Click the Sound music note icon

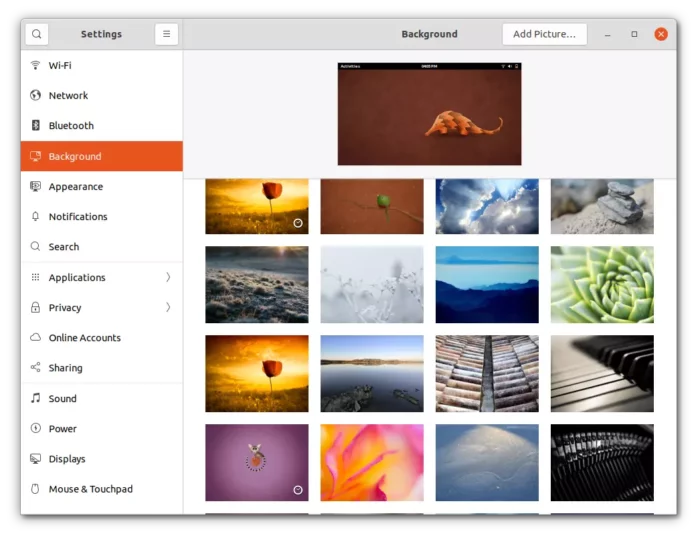(35, 398)
